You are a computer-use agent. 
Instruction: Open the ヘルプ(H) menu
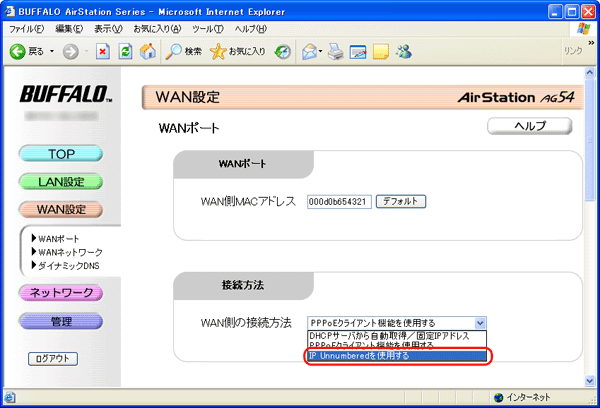[251, 29]
